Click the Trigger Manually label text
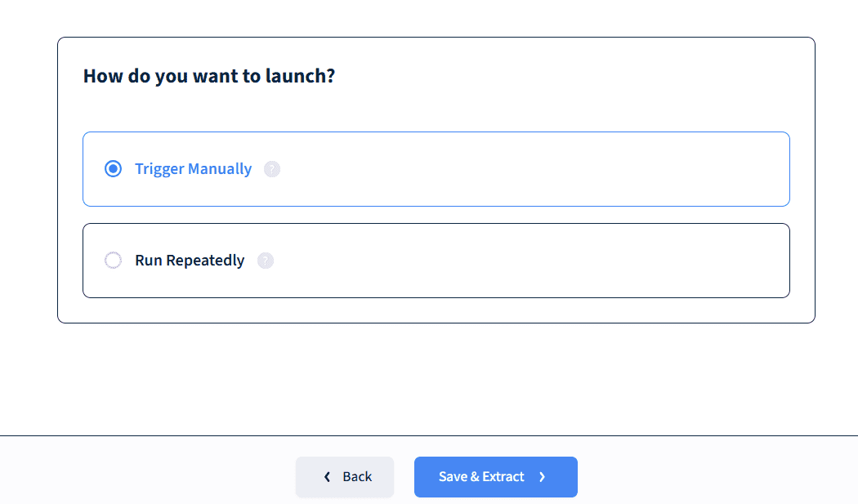The width and height of the screenshot is (858, 504). (193, 169)
